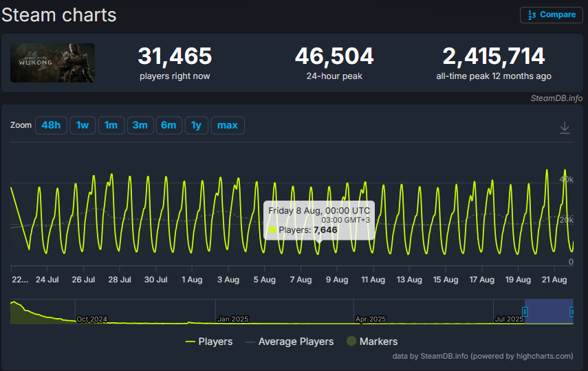Viewport: 588px width, 371px height.
Task: Set chart zoom to max
Action: click(x=228, y=125)
